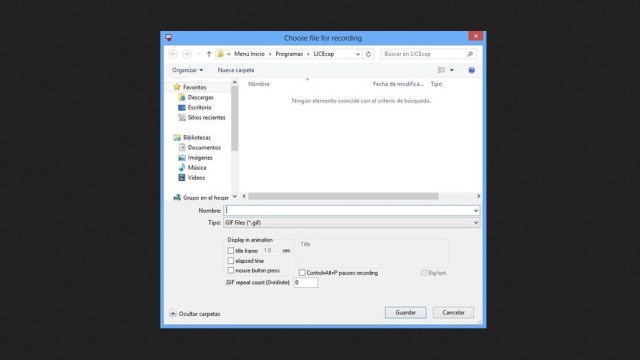This screenshot has width=640, height=360.
Task: Create a folder with Nueva carpeta
Action: [x=236, y=70]
